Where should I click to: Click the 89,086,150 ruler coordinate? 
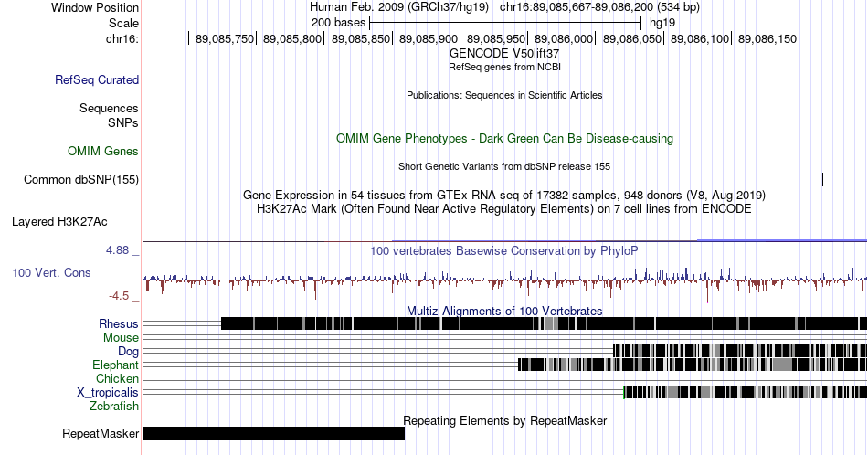click(767, 38)
